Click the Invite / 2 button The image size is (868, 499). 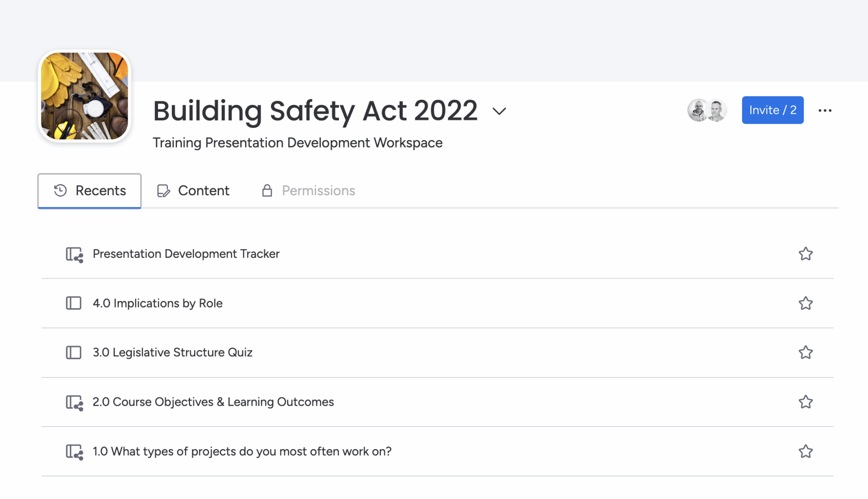[x=773, y=110]
